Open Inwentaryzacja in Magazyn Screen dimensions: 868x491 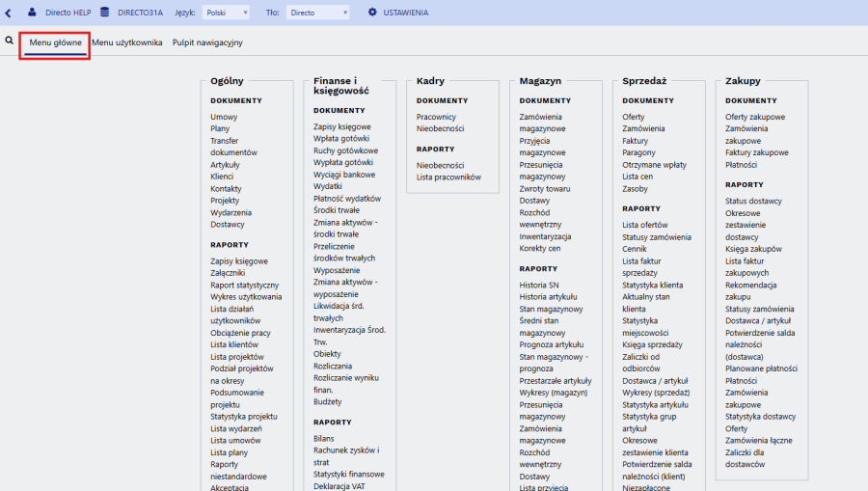tap(545, 236)
